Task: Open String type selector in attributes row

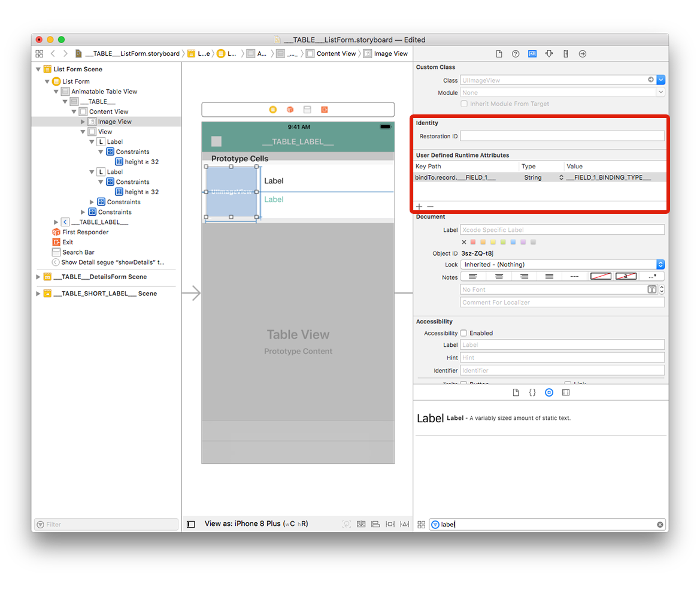Action: [544, 177]
